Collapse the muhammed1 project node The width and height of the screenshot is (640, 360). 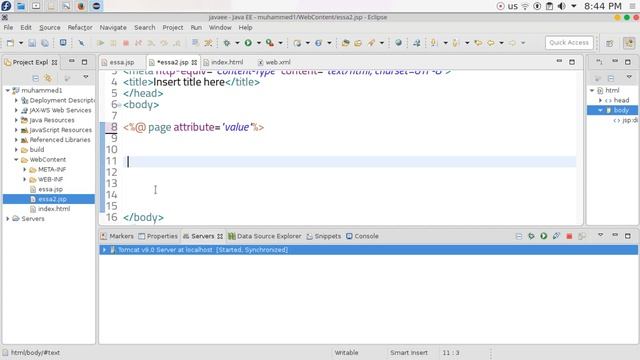point(7,90)
